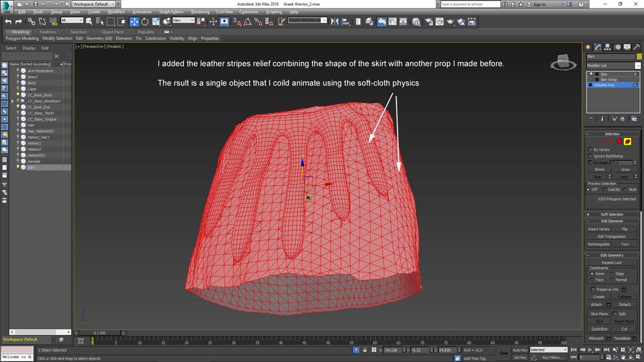The image size is (644, 362).
Task: Click the ViewCube in the viewport
Action: point(563,62)
